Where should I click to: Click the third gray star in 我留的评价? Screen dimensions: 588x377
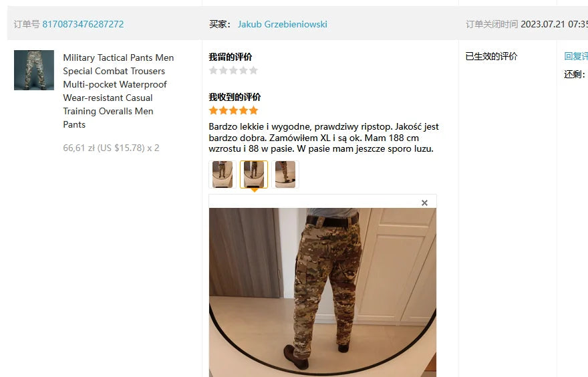point(234,70)
